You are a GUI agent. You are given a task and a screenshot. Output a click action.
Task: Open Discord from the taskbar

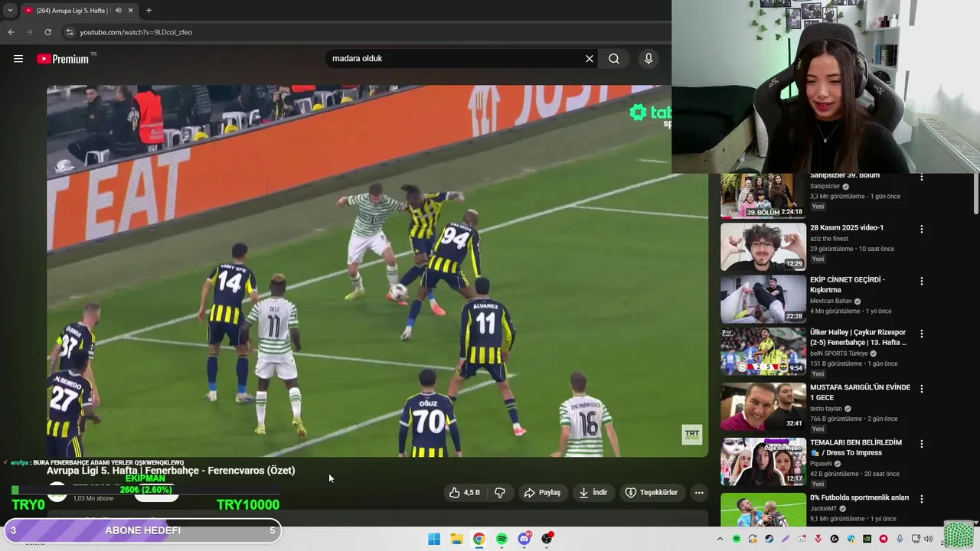coord(524,539)
